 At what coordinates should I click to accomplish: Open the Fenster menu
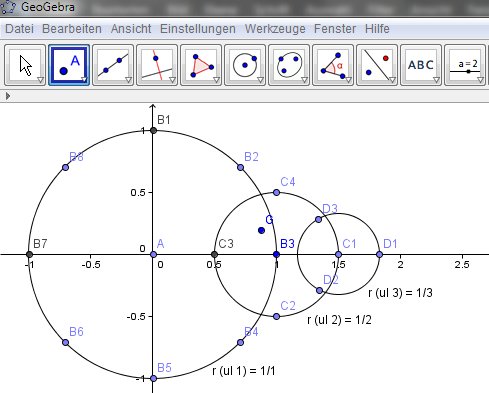335,29
